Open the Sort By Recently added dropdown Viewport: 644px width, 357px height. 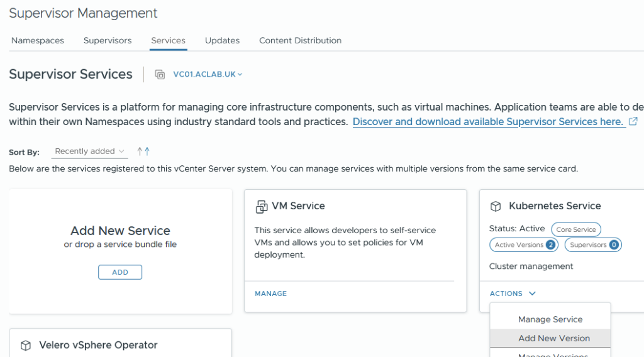[89, 151]
